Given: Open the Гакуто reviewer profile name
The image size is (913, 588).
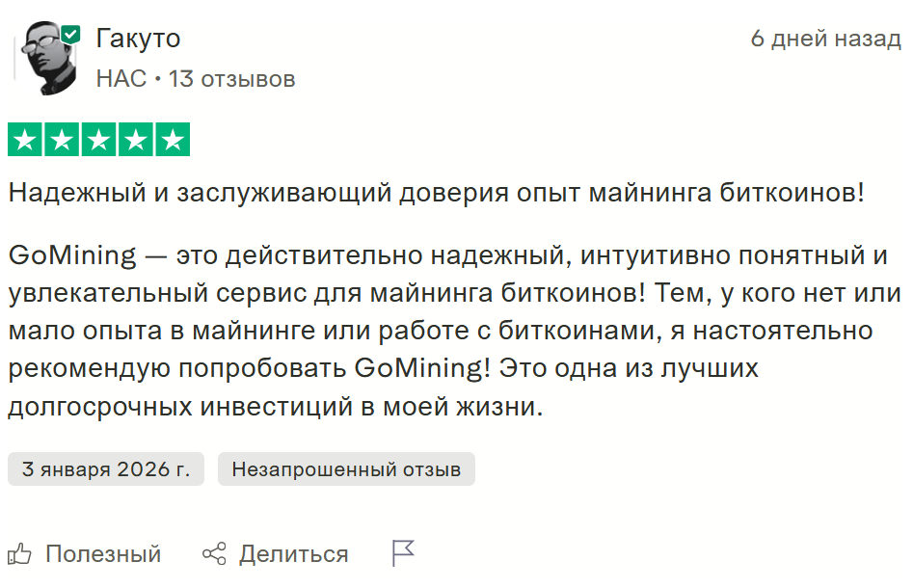Looking at the screenshot, I should [138, 39].
